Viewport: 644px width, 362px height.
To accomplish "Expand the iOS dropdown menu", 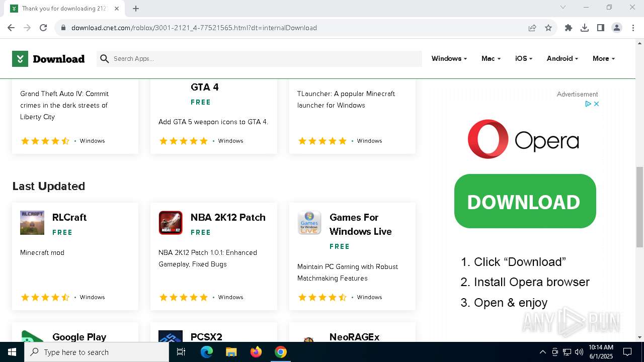I will 524,58.
